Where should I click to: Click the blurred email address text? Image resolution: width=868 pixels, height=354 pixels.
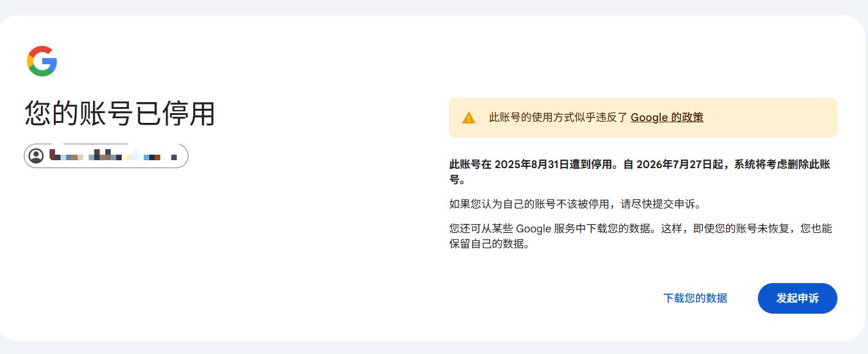113,156
